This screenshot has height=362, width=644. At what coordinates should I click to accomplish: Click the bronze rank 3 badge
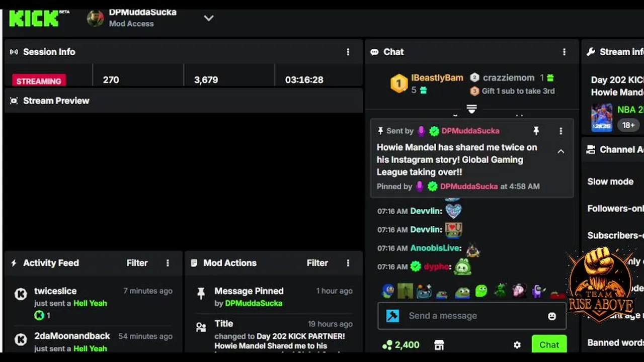point(474,91)
